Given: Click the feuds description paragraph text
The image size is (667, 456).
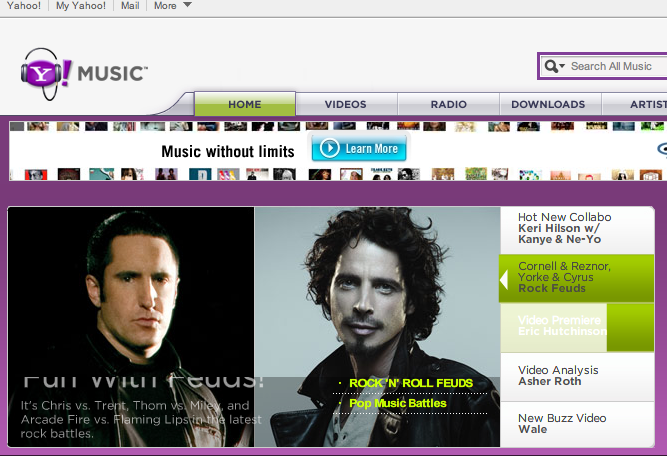Looking at the screenshot, I should point(141,419).
